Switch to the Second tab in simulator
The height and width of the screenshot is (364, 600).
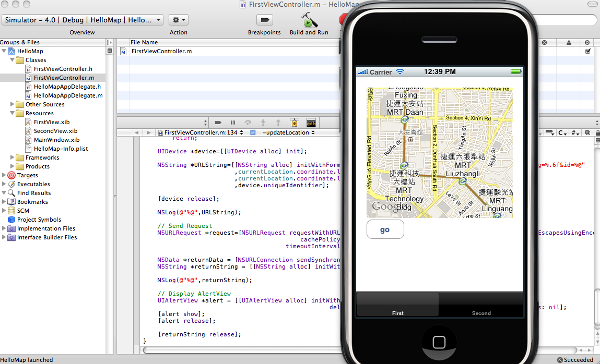pos(481,305)
